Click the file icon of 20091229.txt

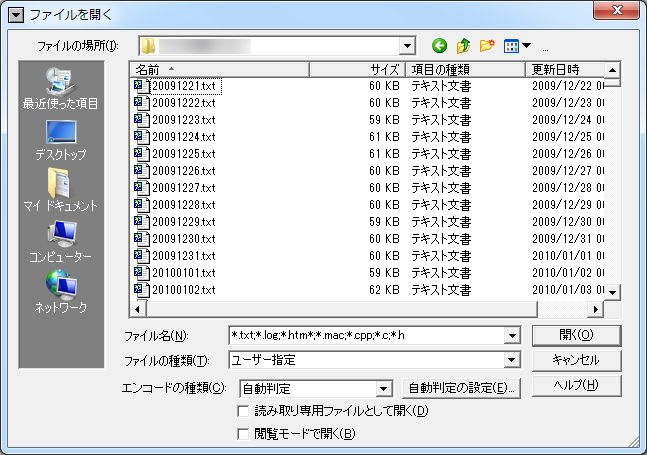coord(142,222)
